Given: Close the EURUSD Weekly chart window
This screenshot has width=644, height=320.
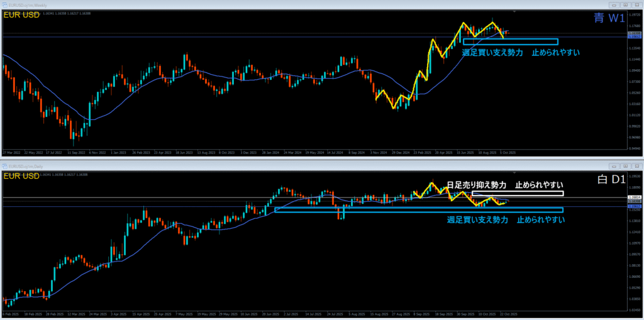Looking at the screenshot, I should tap(636, 5).
